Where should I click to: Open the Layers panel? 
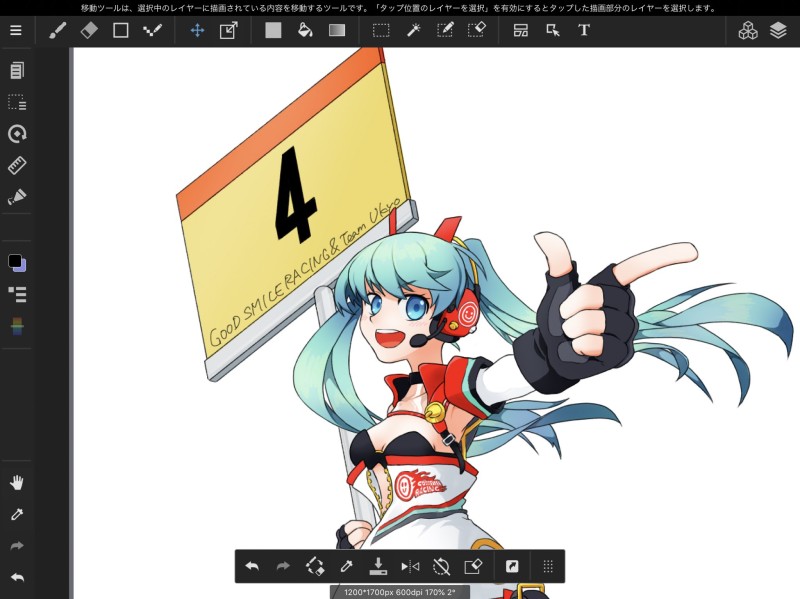coord(778,31)
